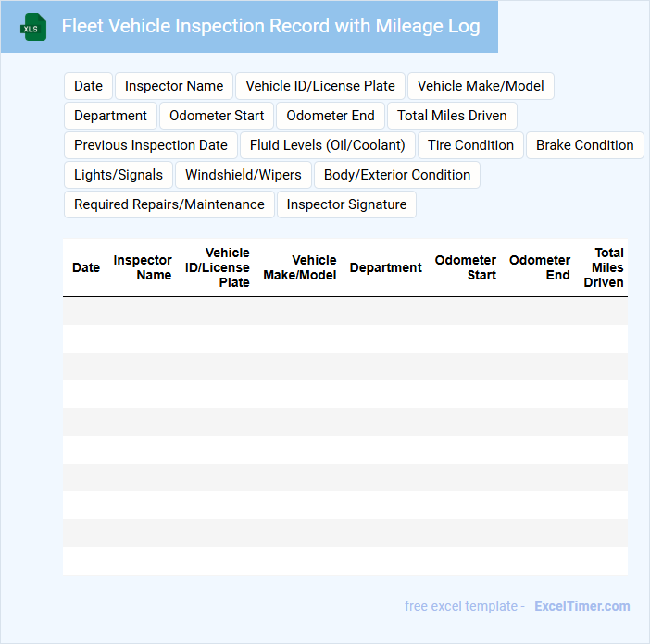Select the Vehicle ID/License Plate tag
Image resolution: width=650 pixels, height=644 pixels.
tap(320, 86)
